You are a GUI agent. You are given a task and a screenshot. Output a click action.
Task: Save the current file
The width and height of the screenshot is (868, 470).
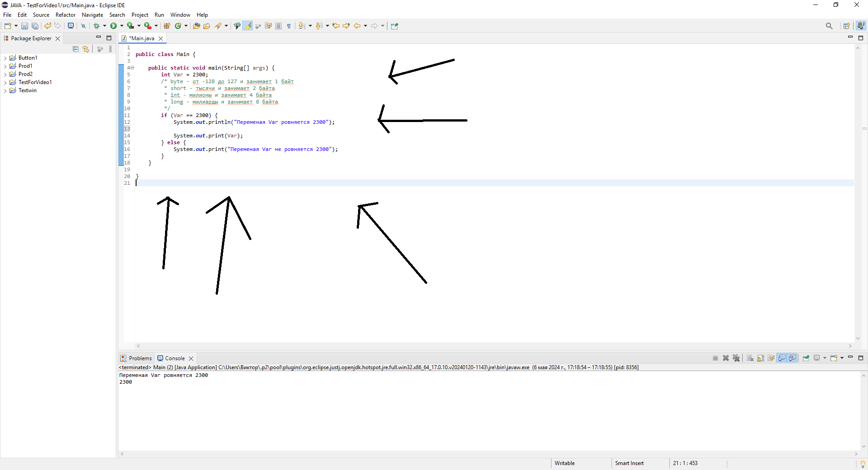(25, 26)
